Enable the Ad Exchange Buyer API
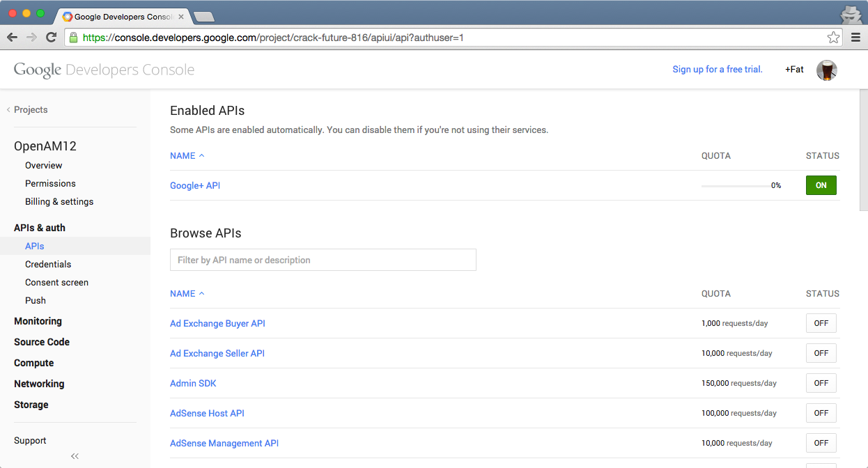This screenshot has height=468, width=868. click(821, 323)
